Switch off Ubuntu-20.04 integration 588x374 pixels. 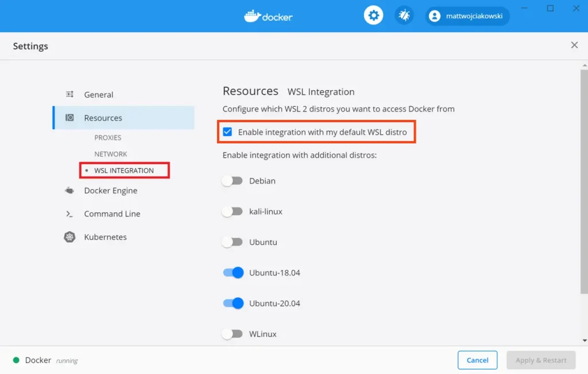point(233,303)
